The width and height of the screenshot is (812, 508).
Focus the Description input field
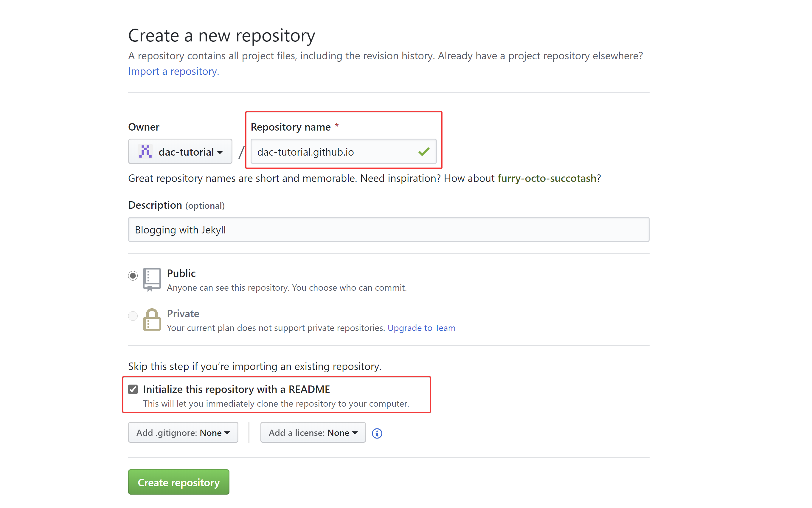tap(389, 230)
